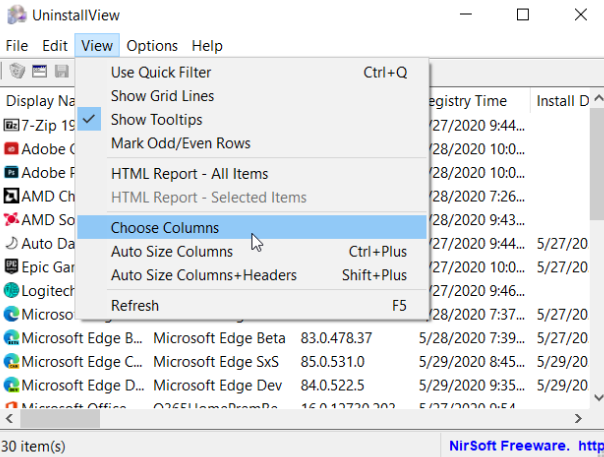Image resolution: width=604 pixels, height=457 pixels.
Task: Click the 30 item(s) status text
Action: [34, 446]
